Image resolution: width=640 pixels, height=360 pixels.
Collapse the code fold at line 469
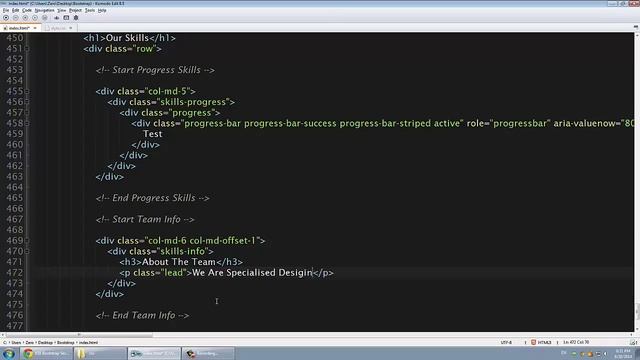coord(27,241)
